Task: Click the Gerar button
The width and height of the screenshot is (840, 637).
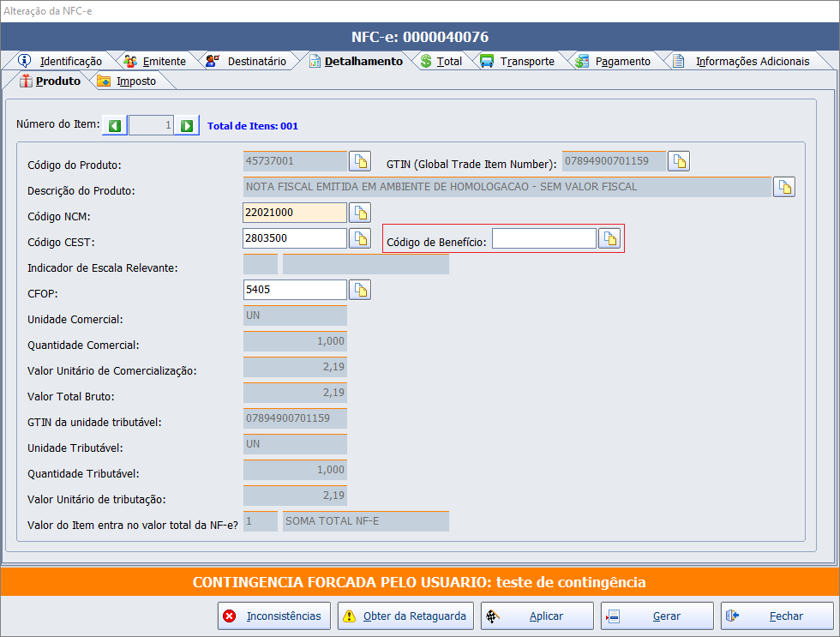Action: click(657, 616)
